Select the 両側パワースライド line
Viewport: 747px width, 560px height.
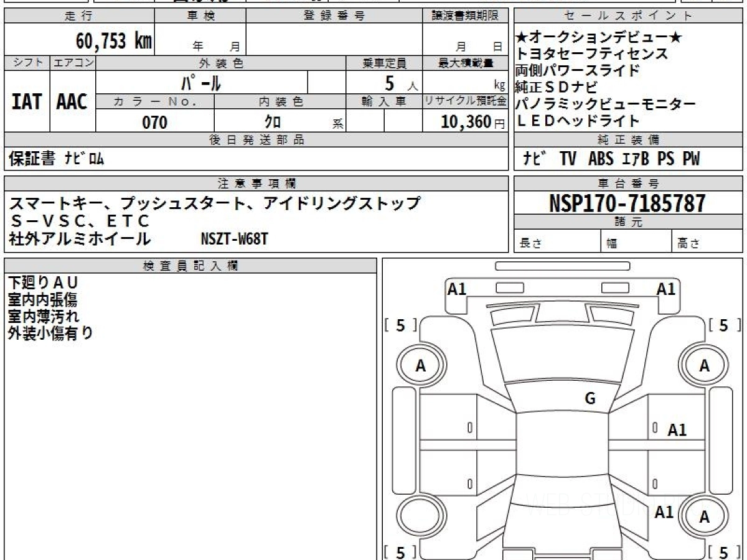tap(577, 70)
